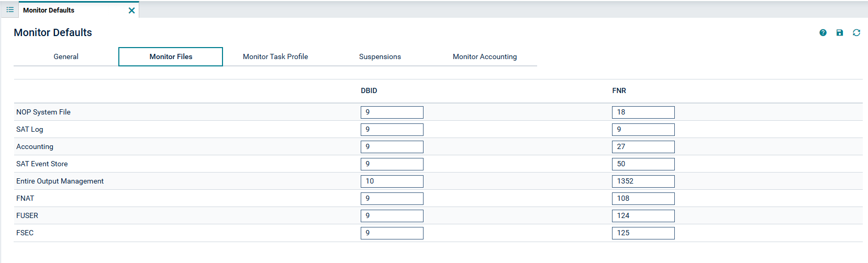
Task: Click the FNAT row label
Action: tap(25, 198)
